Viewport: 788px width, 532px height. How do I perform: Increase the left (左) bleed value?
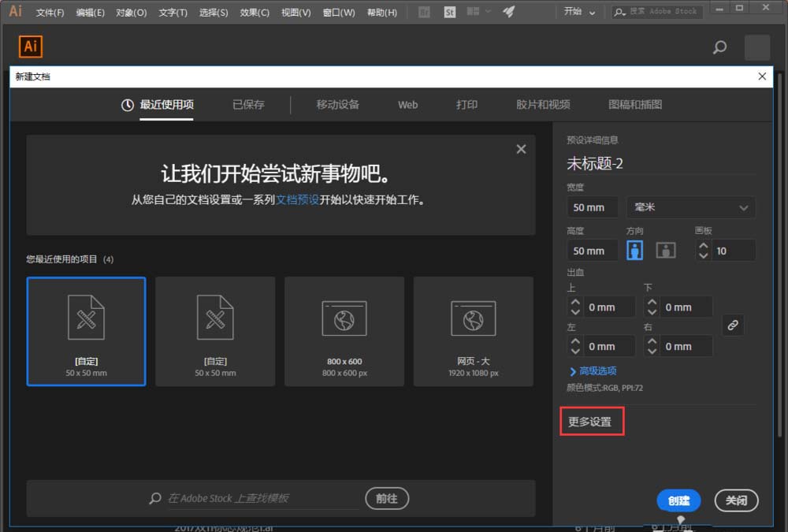coord(575,341)
